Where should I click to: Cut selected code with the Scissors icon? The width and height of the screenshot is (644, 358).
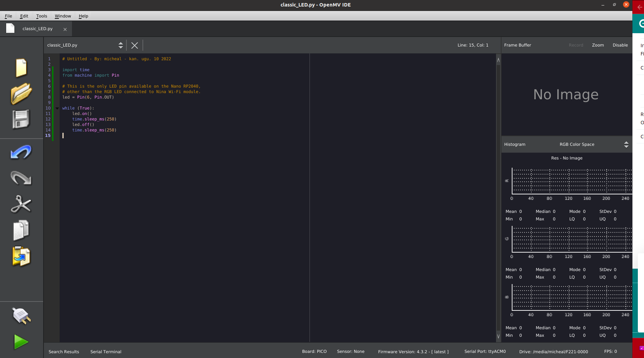[x=21, y=204]
